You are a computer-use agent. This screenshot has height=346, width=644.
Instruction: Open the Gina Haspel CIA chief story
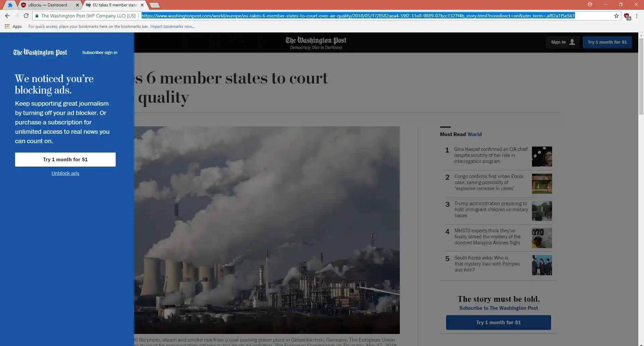point(490,155)
